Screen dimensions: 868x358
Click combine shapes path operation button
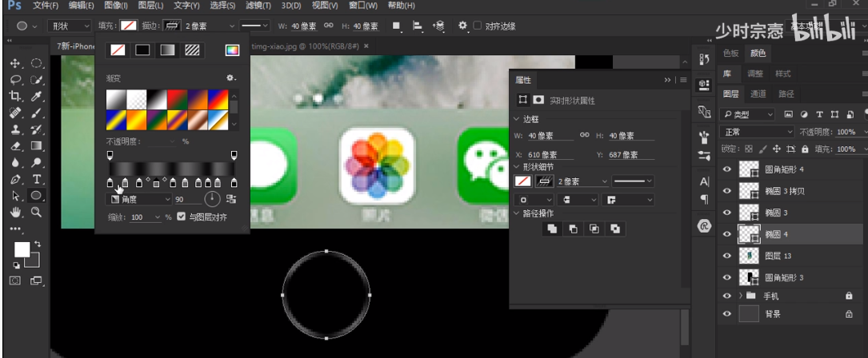coord(552,228)
